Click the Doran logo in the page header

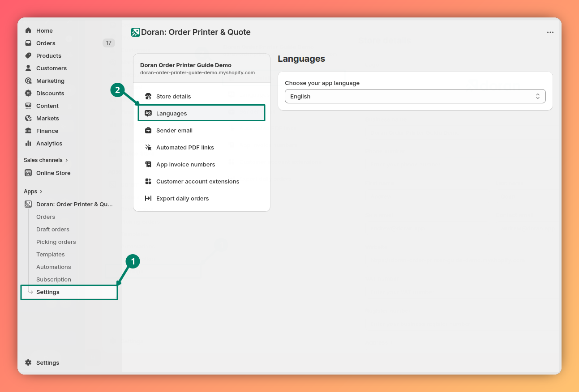coord(135,32)
